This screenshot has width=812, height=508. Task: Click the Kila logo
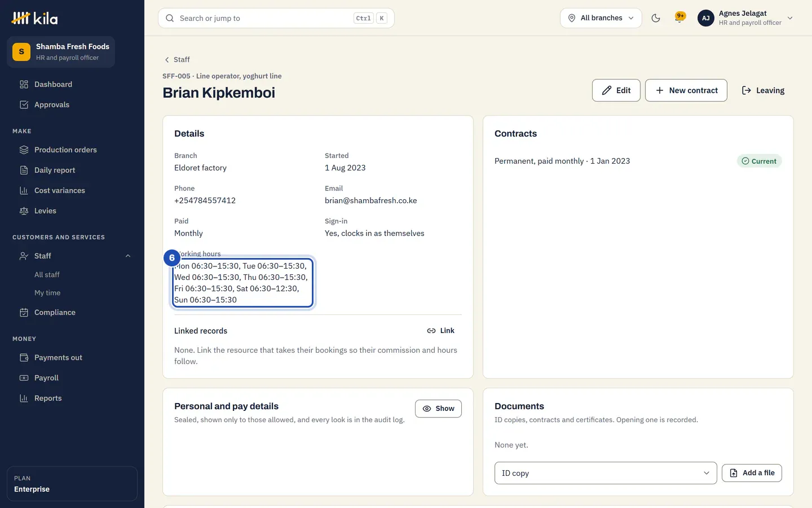[35, 18]
